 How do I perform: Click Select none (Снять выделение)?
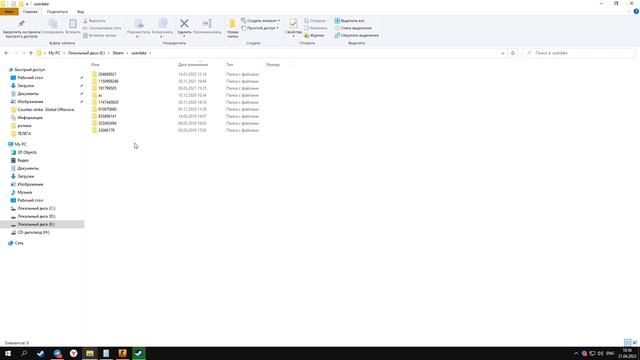pos(353,28)
